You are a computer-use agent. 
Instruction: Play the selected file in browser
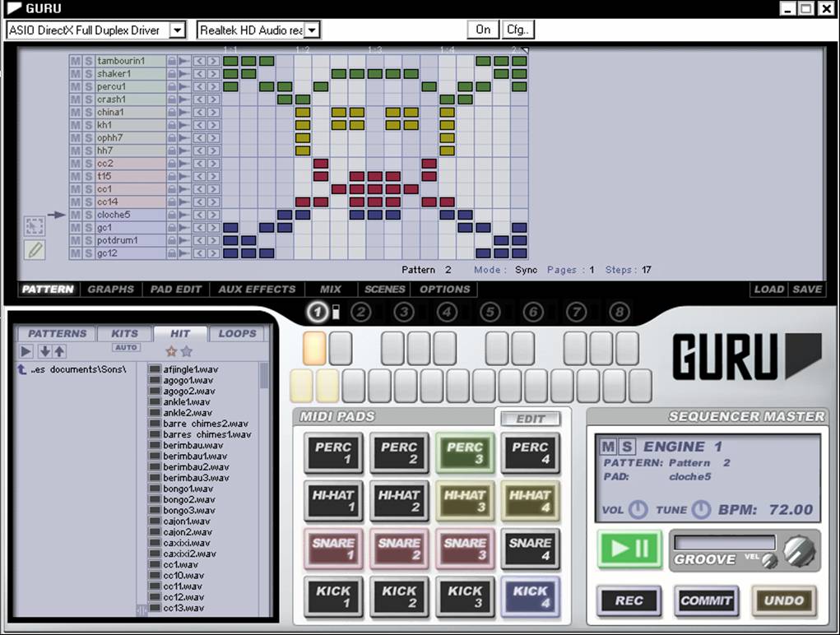pyautogui.click(x=26, y=352)
